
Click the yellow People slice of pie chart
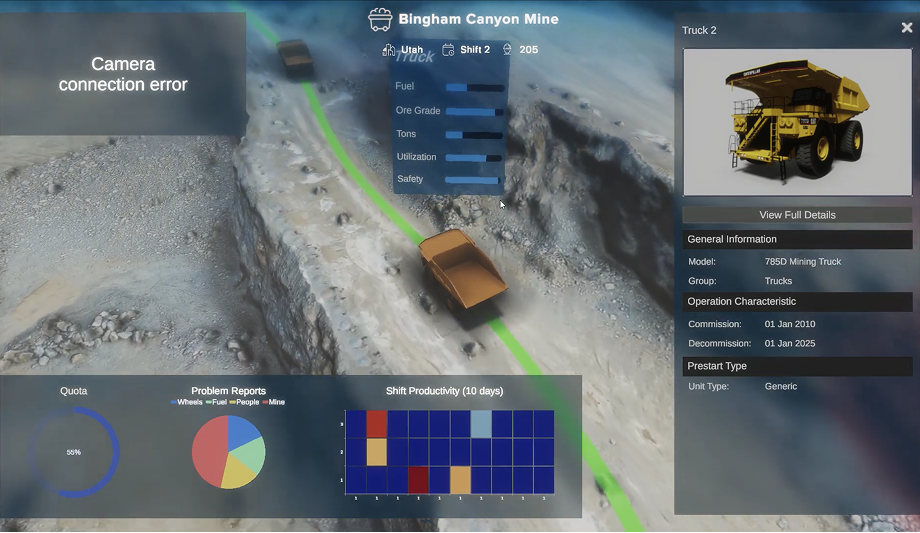tap(238, 474)
